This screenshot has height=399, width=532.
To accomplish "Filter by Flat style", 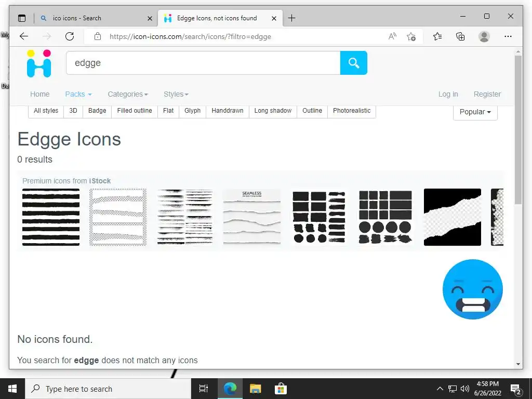I will coord(168,111).
